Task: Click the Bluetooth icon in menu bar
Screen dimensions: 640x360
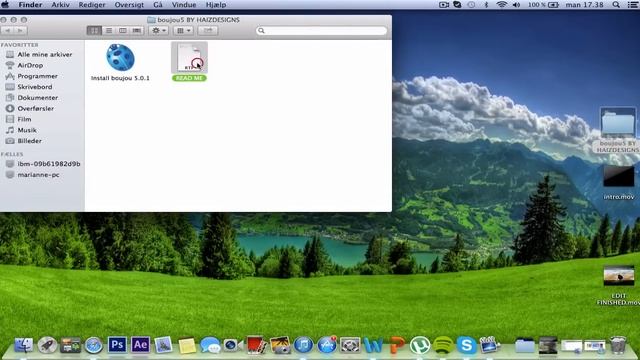Action: 486,4
